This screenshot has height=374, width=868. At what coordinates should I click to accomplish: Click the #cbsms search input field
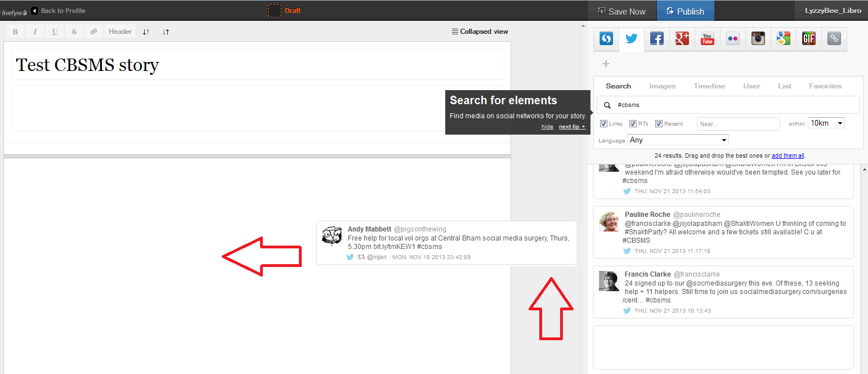coord(732,105)
